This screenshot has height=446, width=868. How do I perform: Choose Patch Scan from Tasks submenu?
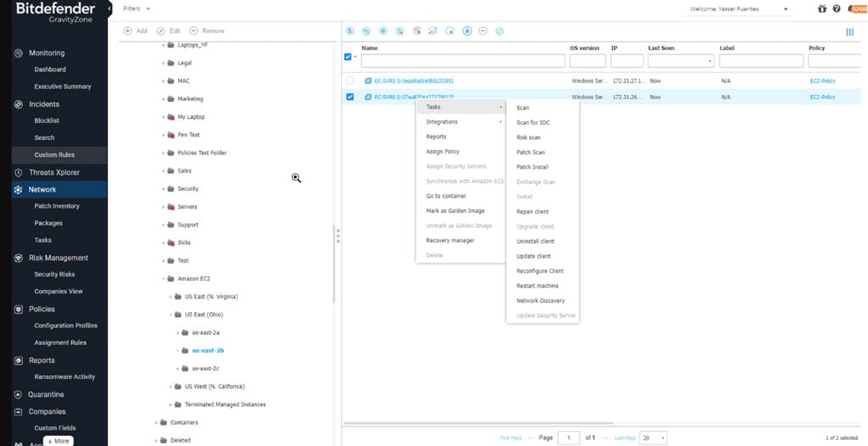coord(530,153)
